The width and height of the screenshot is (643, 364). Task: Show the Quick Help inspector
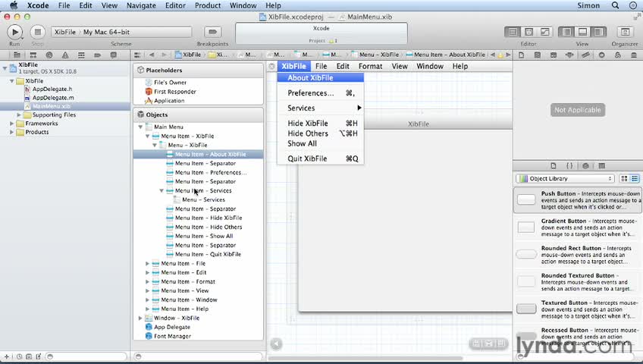coord(537,55)
